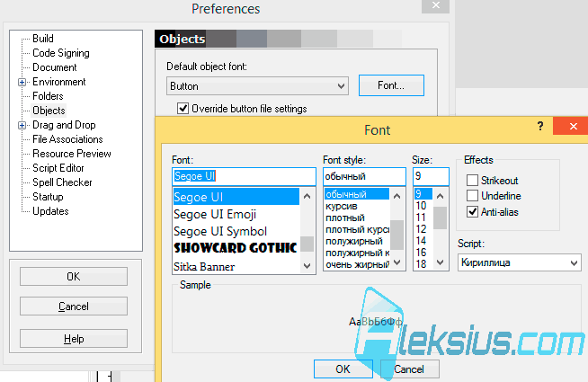Open the Default object font dropdown
The width and height of the screenshot is (588, 382).
(x=258, y=86)
